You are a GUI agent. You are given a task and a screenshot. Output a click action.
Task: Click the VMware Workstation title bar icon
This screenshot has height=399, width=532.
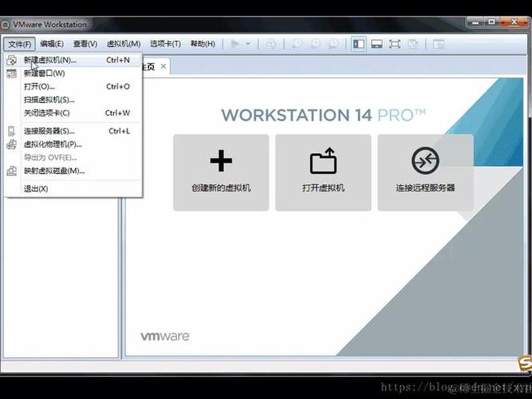5,25
